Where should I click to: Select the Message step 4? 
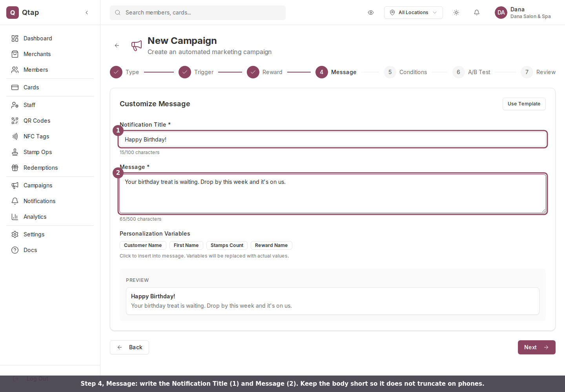click(336, 72)
